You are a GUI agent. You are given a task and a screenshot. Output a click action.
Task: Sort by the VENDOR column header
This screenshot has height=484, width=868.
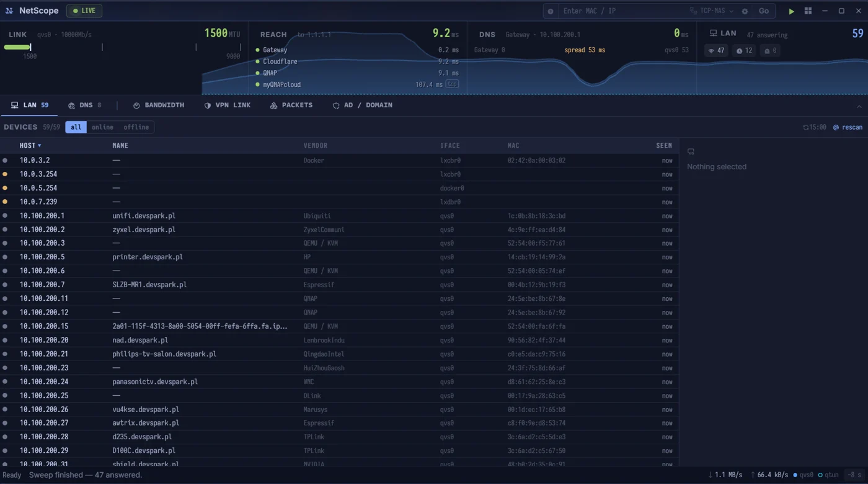pyautogui.click(x=316, y=146)
